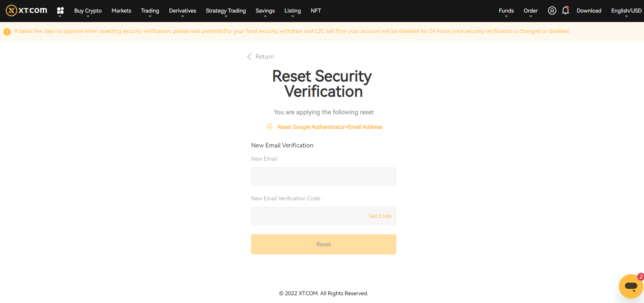Click the Download link in header
Screen dimensions: 644x303
pos(589,11)
